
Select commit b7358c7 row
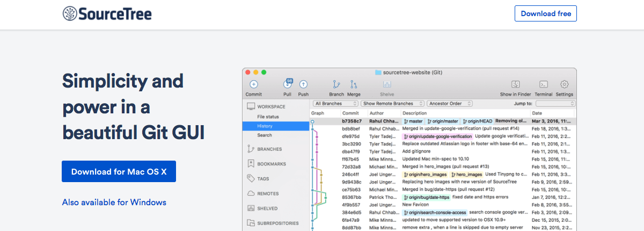point(443,121)
